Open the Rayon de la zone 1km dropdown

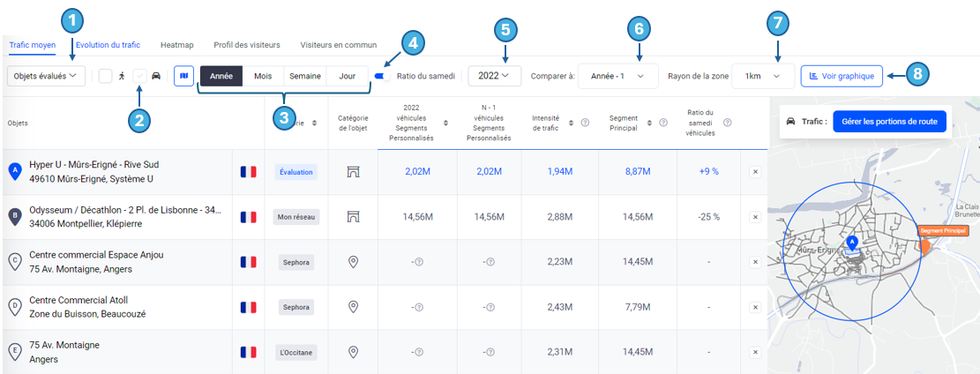tap(763, 77)
